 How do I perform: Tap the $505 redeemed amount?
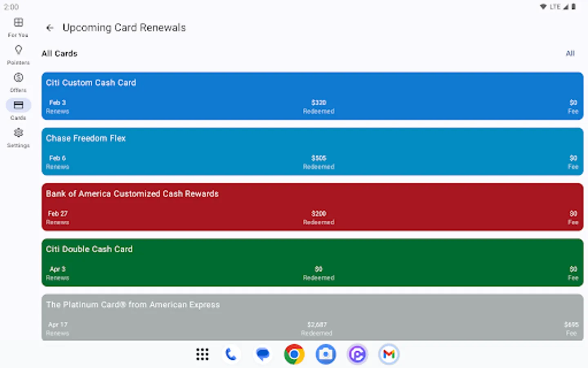[x=319, y=158]
